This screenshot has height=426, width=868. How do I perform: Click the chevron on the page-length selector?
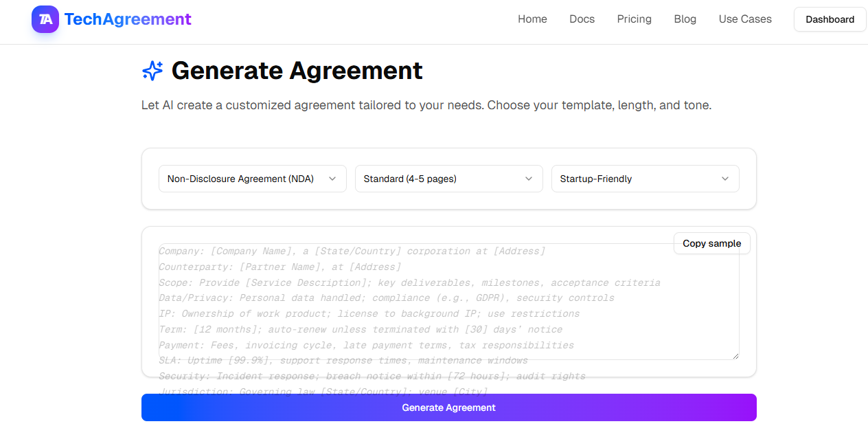click(528, 179)
